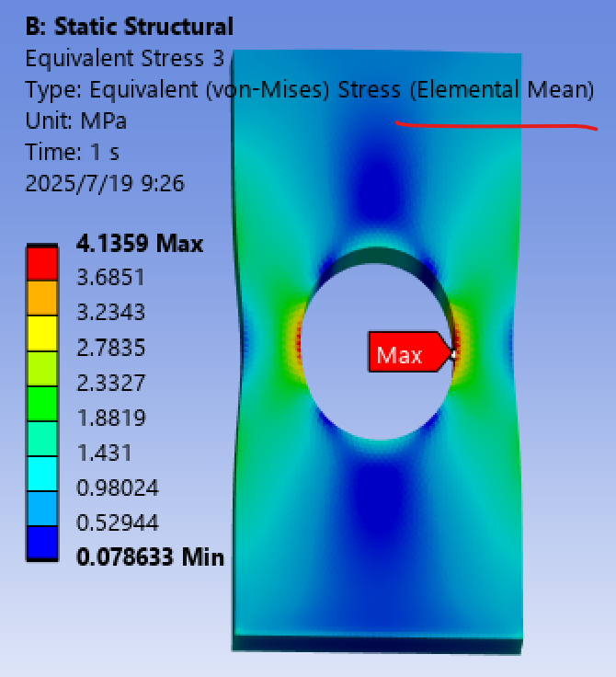Click the 4.1359 Max legend value

click(140, 244)
